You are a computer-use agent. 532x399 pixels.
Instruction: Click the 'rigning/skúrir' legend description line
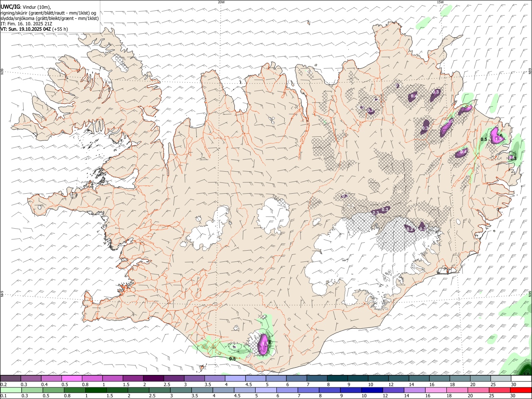(48, 13)
